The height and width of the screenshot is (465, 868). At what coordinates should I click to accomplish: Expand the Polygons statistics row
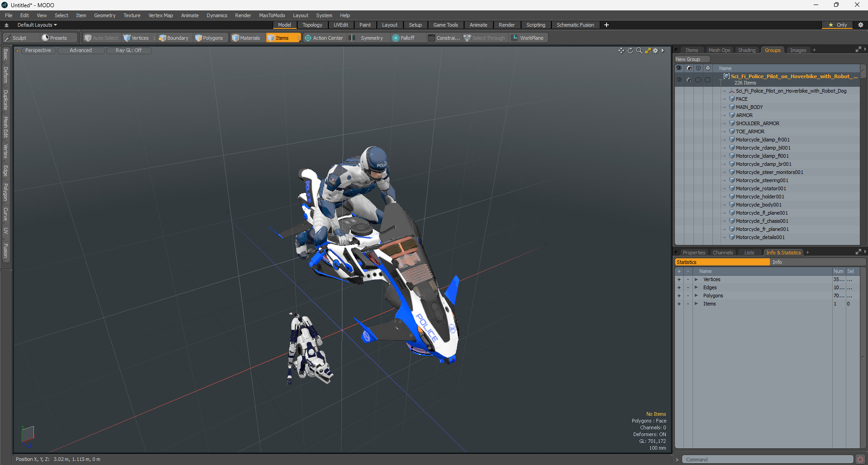(x=696, y=296)
